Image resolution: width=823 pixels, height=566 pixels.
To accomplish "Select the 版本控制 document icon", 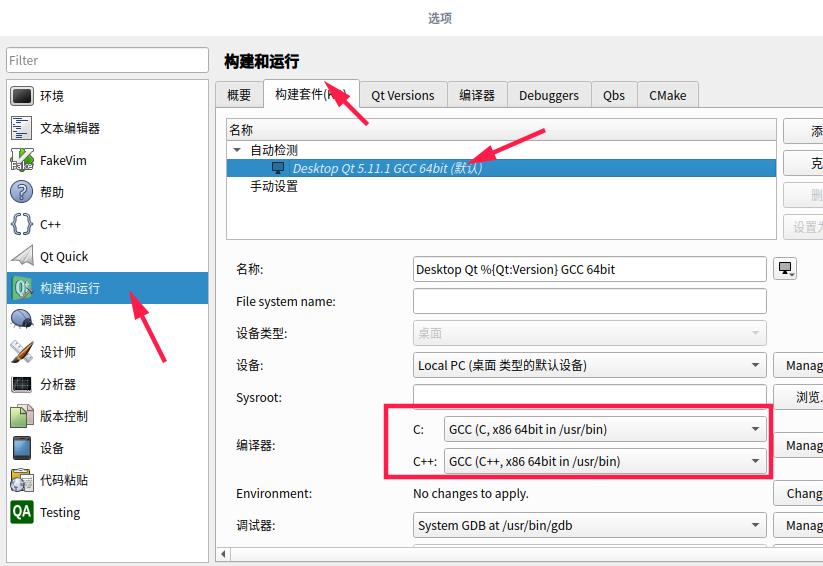I will coord(22,416).
